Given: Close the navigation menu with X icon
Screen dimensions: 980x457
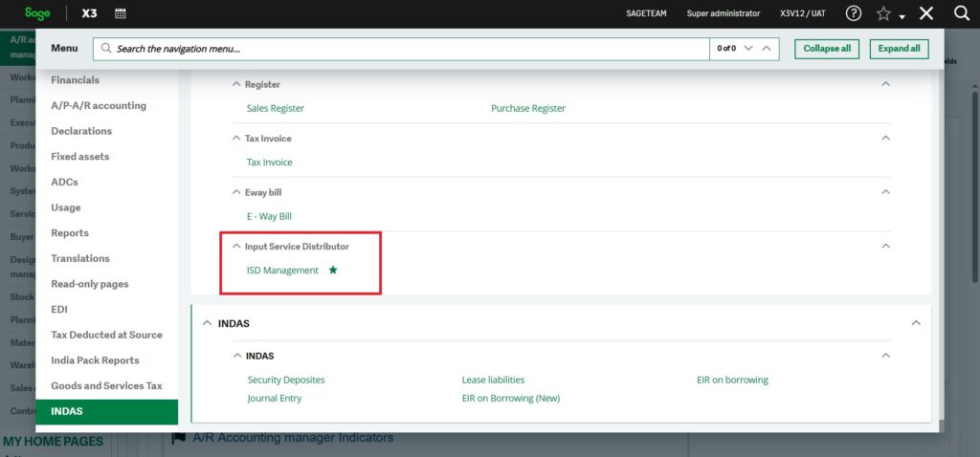Looking at the screenshot, I should point(925,13).
